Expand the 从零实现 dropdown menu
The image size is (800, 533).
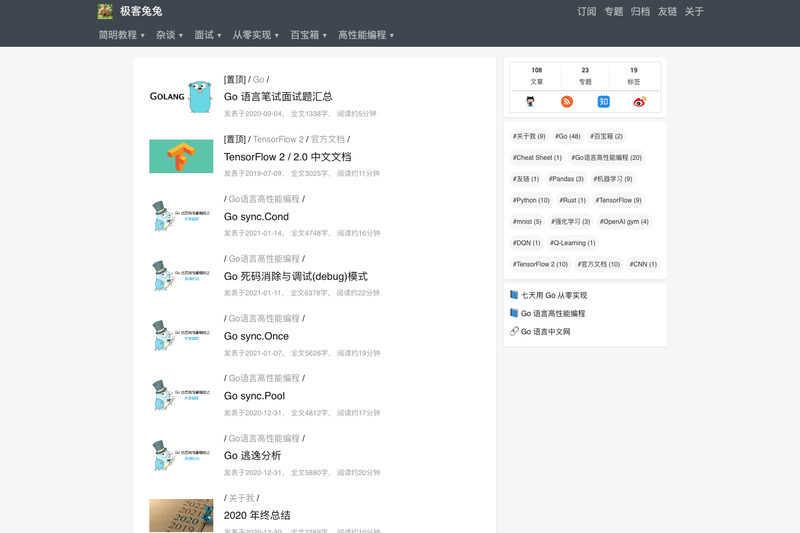coord(256,35)
